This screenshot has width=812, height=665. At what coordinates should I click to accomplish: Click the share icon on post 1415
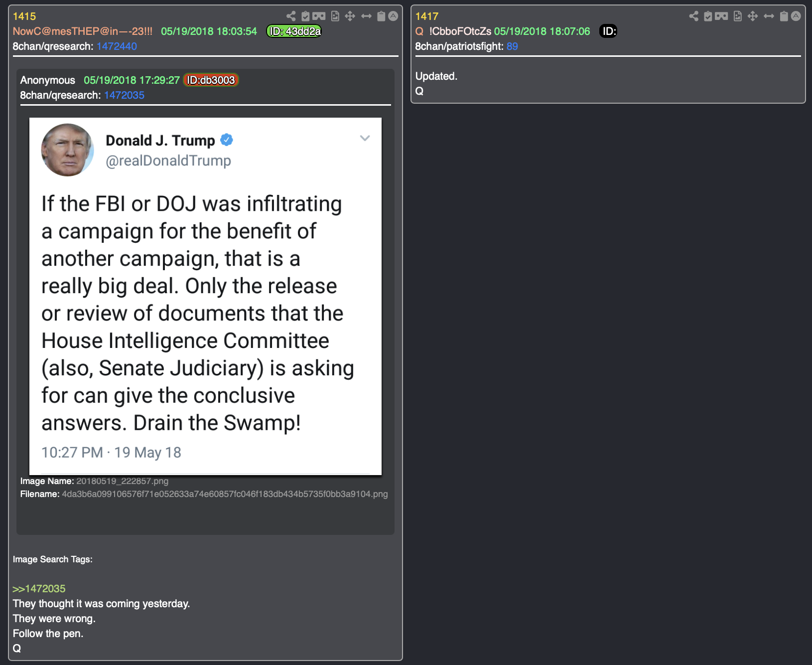point(291,16)
